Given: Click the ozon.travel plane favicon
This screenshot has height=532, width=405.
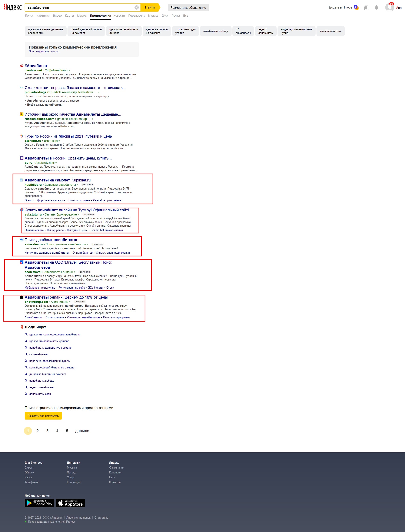Looking at the screenshot, I should coord(22,262).
